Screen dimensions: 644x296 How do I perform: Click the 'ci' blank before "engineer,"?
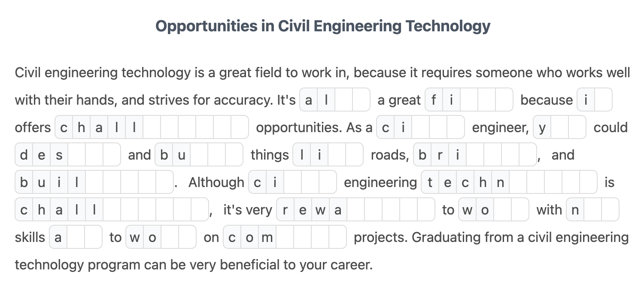[x=421, y=127]
